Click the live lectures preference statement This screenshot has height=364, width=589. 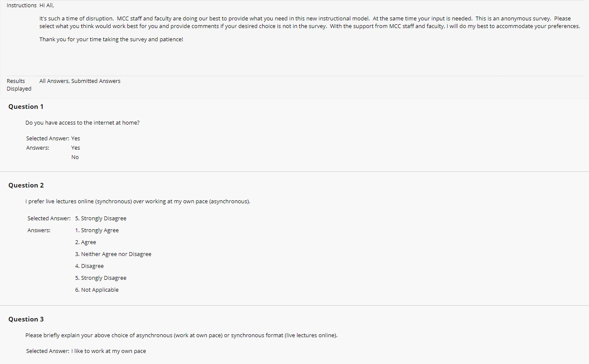[138, 202]
